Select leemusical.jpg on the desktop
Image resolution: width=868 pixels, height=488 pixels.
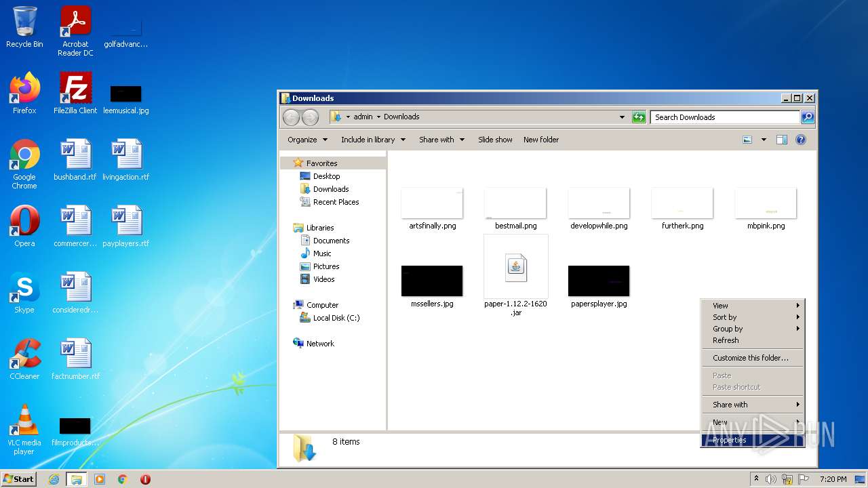coord(126,98)
